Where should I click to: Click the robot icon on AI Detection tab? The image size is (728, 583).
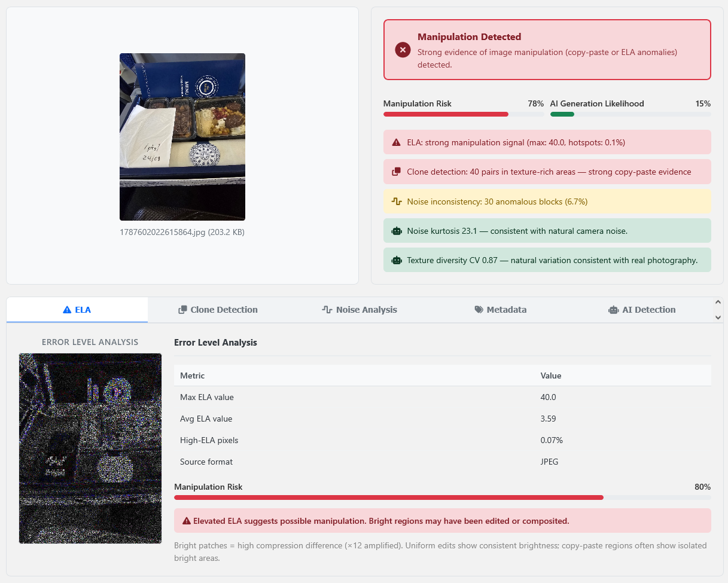click(613, 310)
